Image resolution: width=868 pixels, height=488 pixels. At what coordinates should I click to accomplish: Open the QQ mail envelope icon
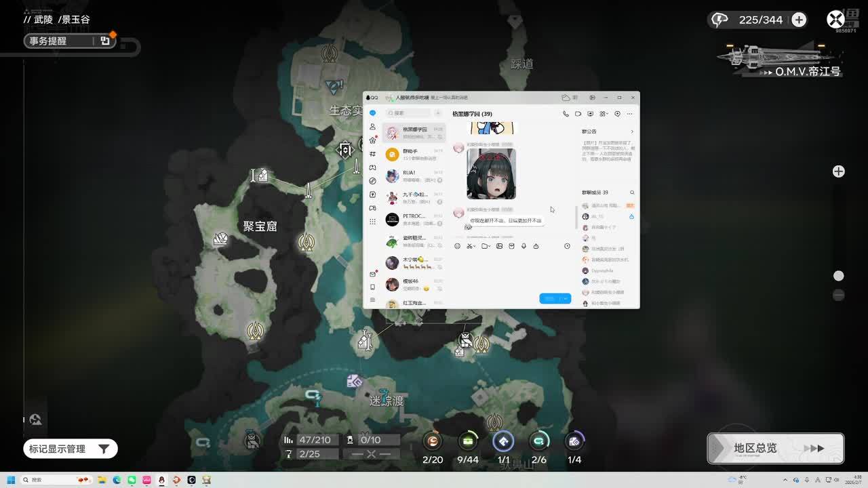click(x=372, y=274)
